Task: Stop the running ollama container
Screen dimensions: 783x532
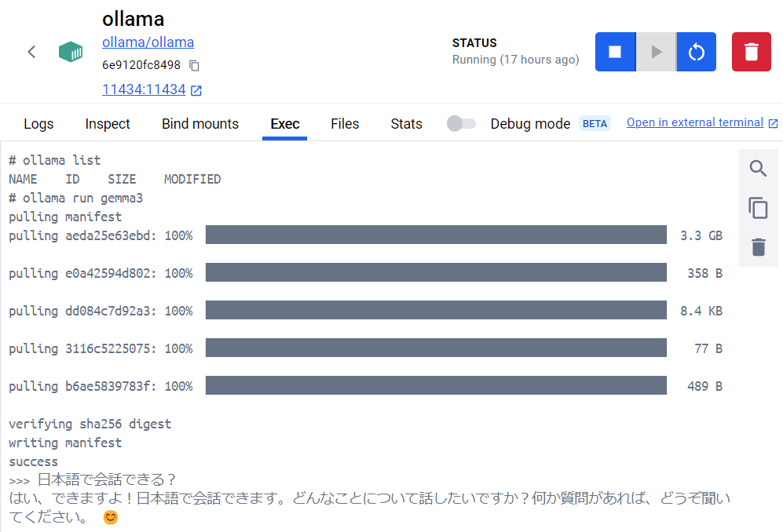Action: pyautogui.click(x=615, y=51)
